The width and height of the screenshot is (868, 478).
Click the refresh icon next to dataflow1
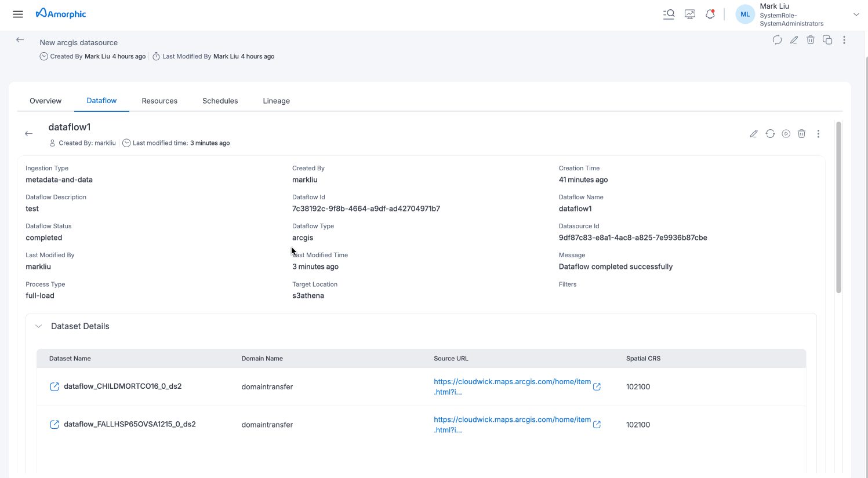pos(770,133)
